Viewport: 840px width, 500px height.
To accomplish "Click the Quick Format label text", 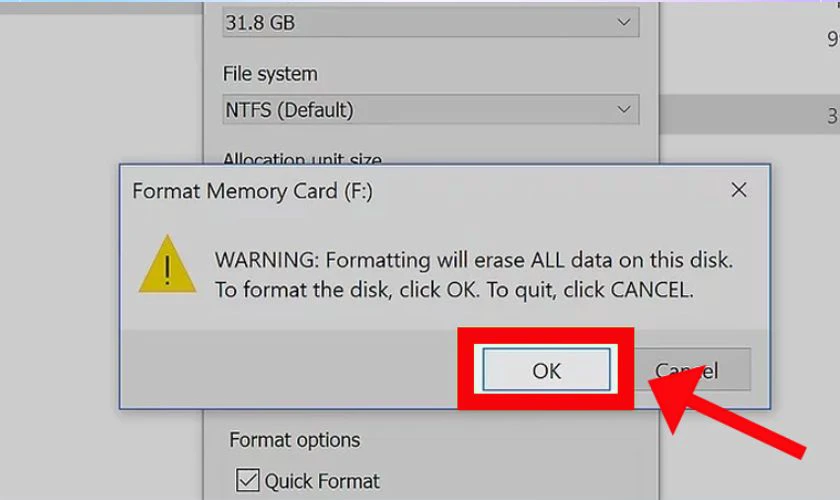I will coord(322,481).
